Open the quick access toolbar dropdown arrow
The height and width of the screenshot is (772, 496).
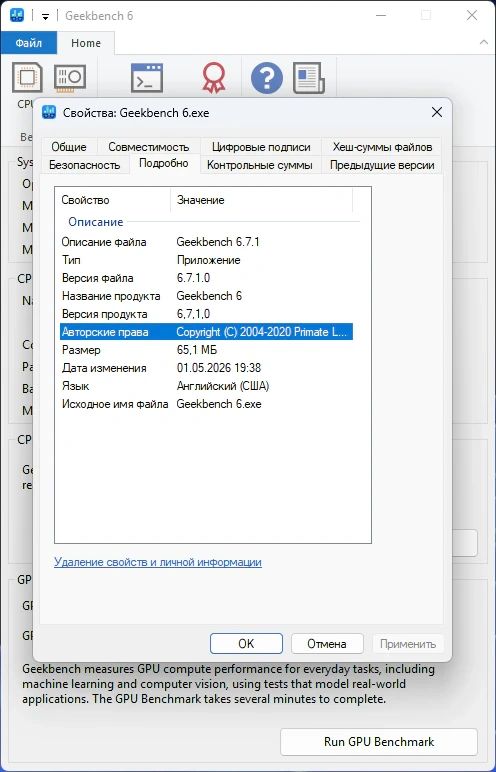[x=45, y=16]
